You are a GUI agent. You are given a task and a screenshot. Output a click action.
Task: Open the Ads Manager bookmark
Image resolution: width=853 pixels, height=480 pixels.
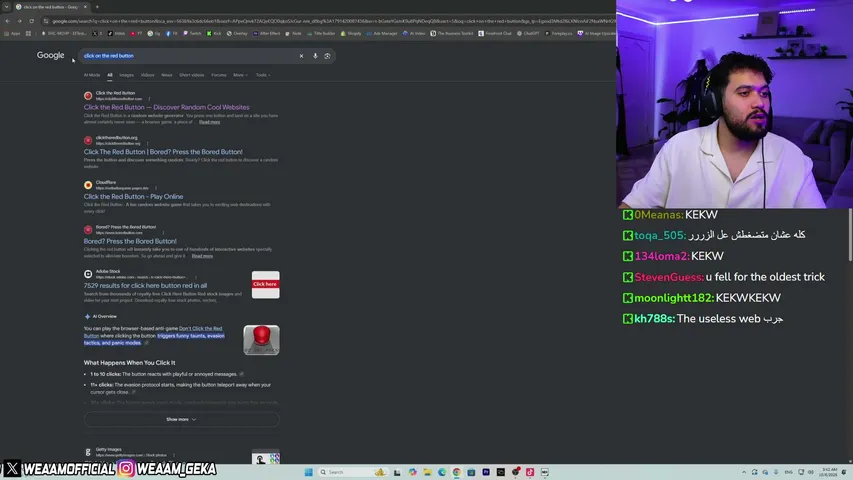(382, 33)
